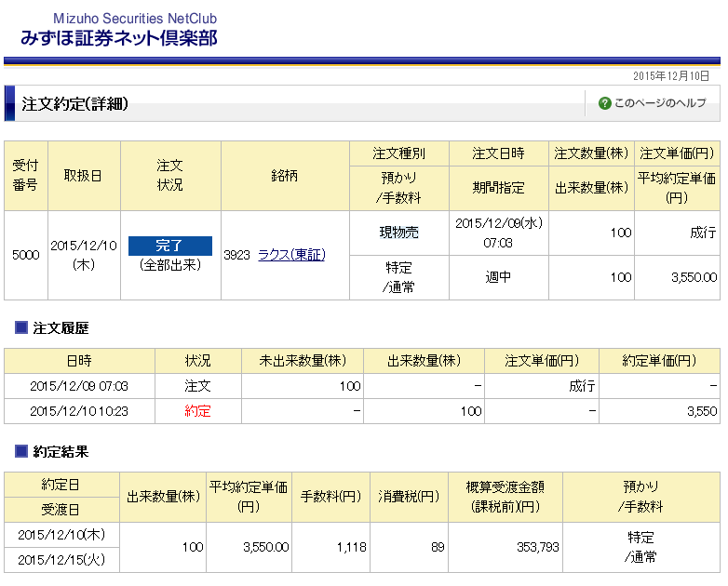
Task: Click the 完了 status badge
Action: pyautogui.click(x=170, y=246)
